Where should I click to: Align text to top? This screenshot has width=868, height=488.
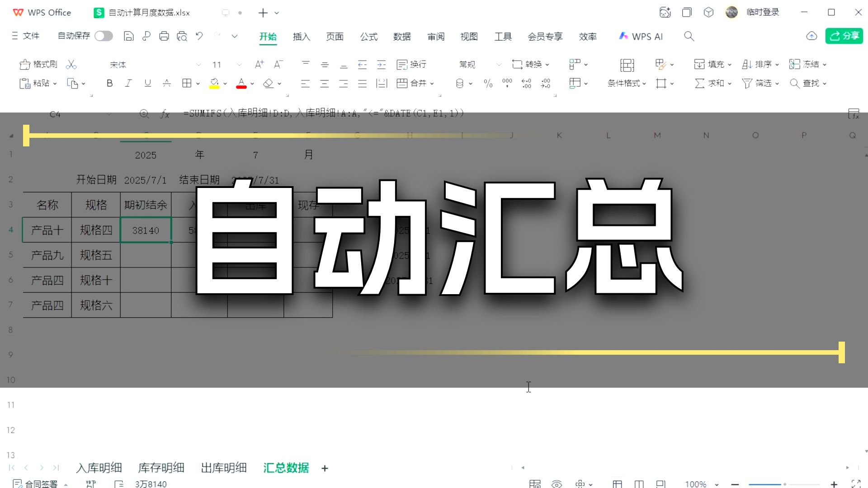(306, 65)
